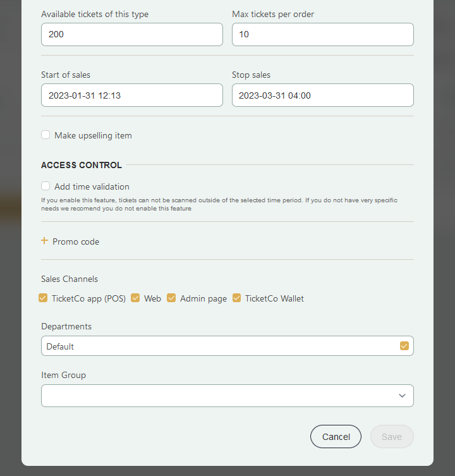The image size is (455, 476).
Task: Open the Item Group chevron arrow
Action: 402,396
